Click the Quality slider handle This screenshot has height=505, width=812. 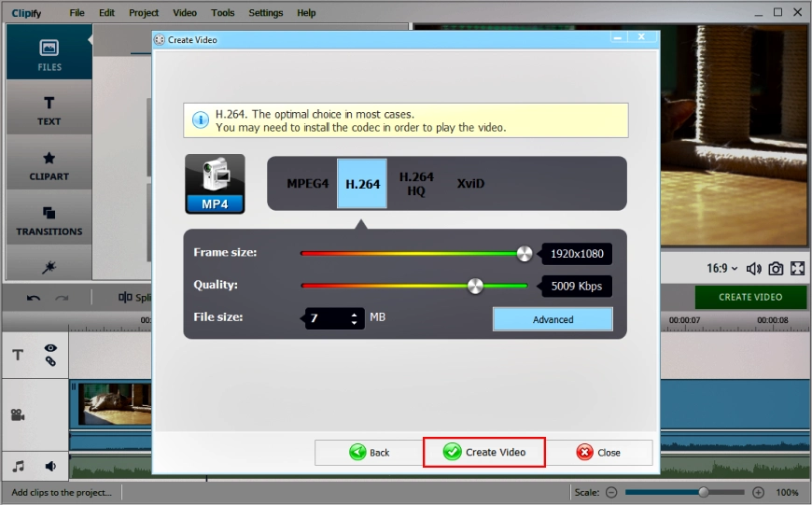475,286
